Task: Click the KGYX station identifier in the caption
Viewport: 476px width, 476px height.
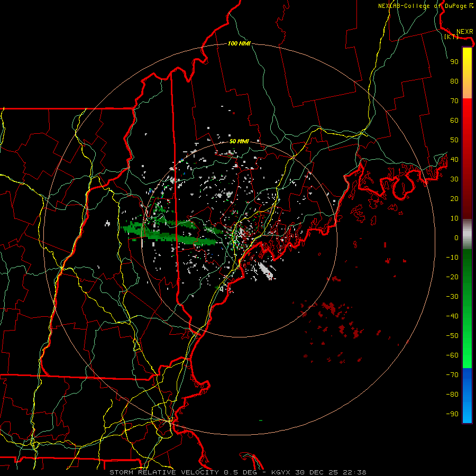Action: click(281, 472)
